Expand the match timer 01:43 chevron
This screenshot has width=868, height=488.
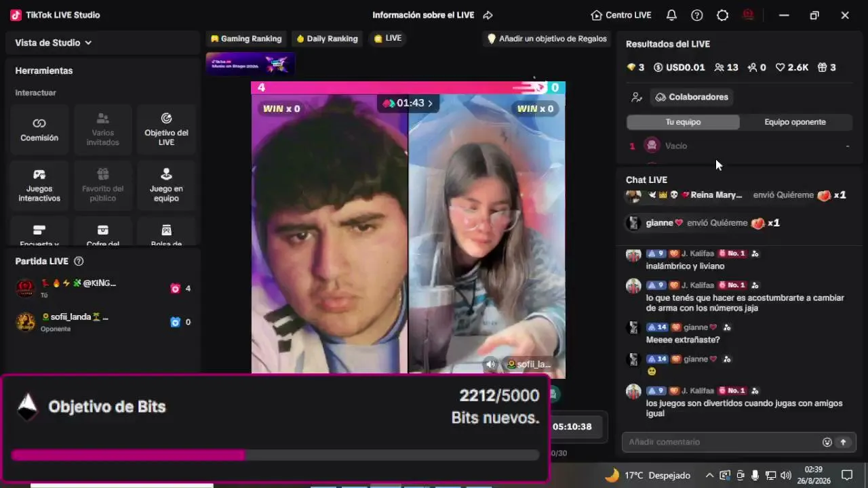click(430, 103)
